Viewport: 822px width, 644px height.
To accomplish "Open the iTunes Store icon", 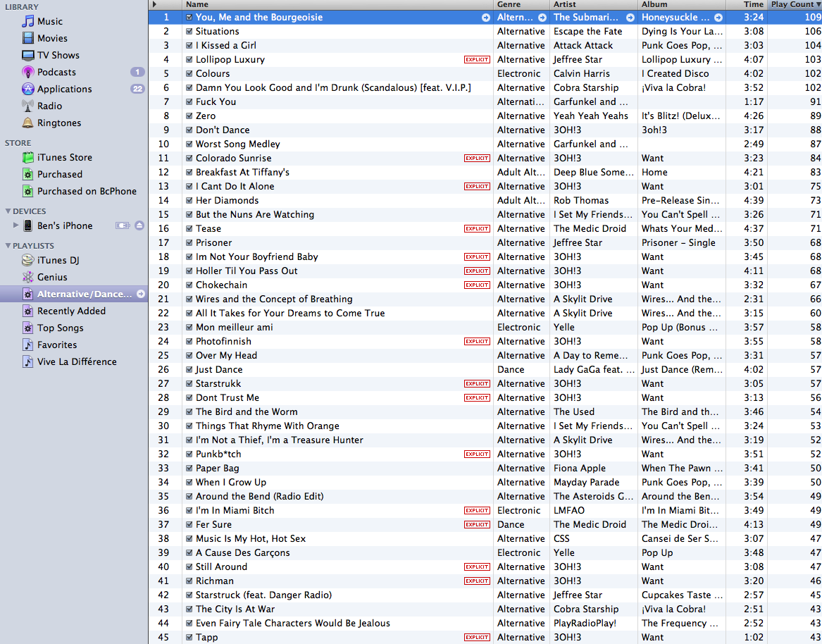I will [27, 157].
